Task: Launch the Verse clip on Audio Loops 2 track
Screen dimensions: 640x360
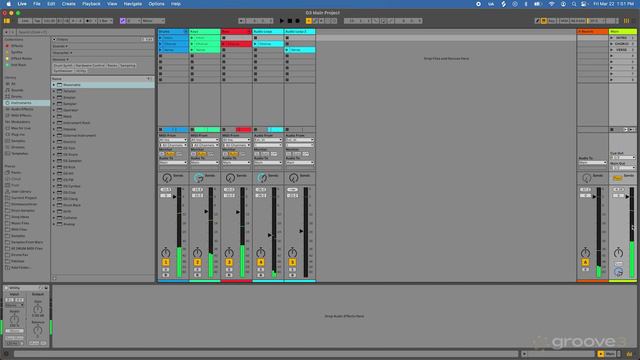Action: (x=287, y=50)
